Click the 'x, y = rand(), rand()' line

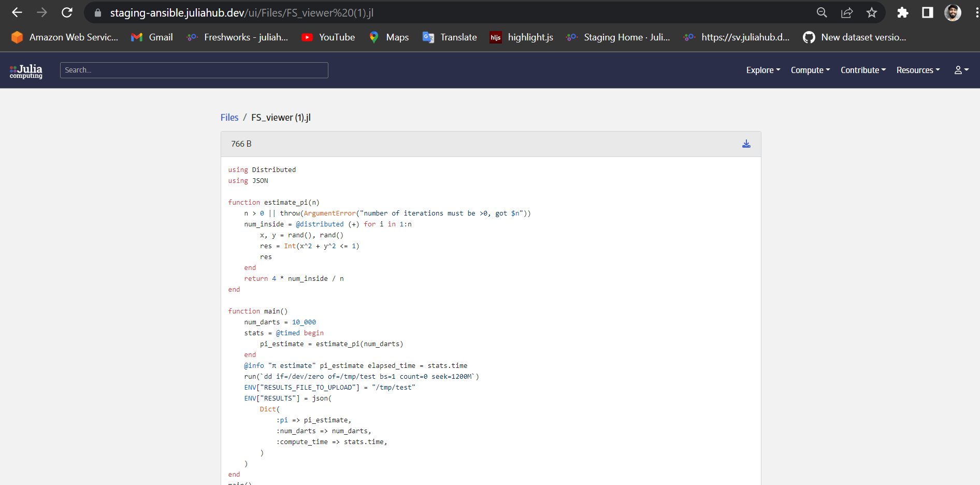(x=301, y=235)
